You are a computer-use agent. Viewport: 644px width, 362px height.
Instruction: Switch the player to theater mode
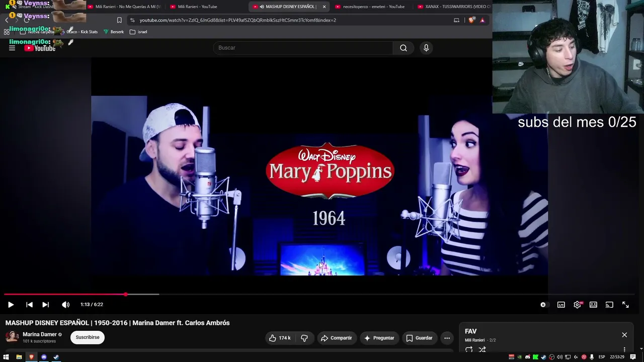(593, 305)
